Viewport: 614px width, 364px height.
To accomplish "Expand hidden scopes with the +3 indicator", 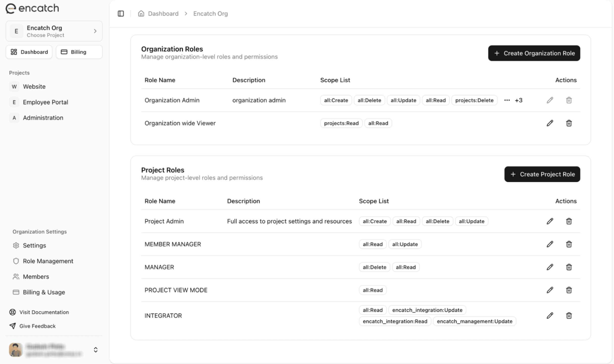I will 519,100.
